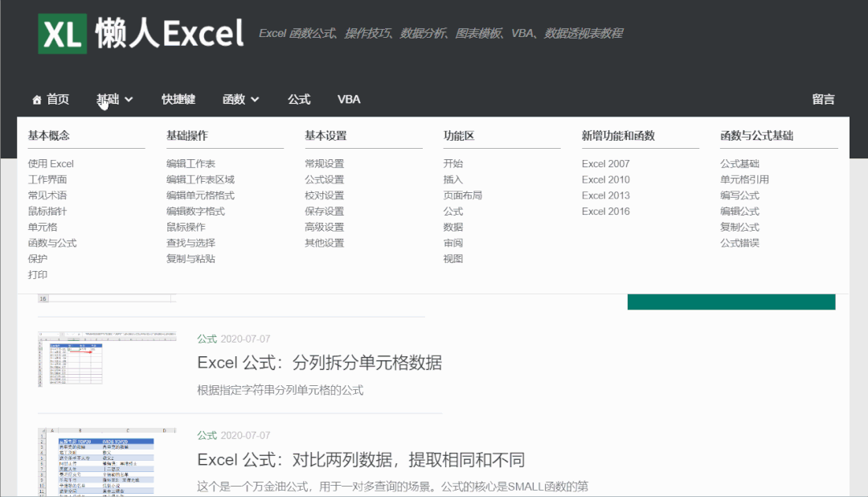Open the 常规设置 link
The image size is (868, 497).
tap(325, 163)
